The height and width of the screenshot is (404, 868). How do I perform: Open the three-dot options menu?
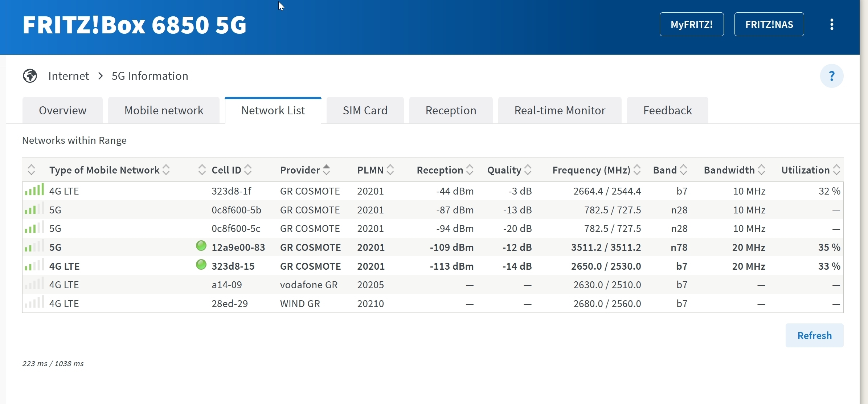[832, 24]
